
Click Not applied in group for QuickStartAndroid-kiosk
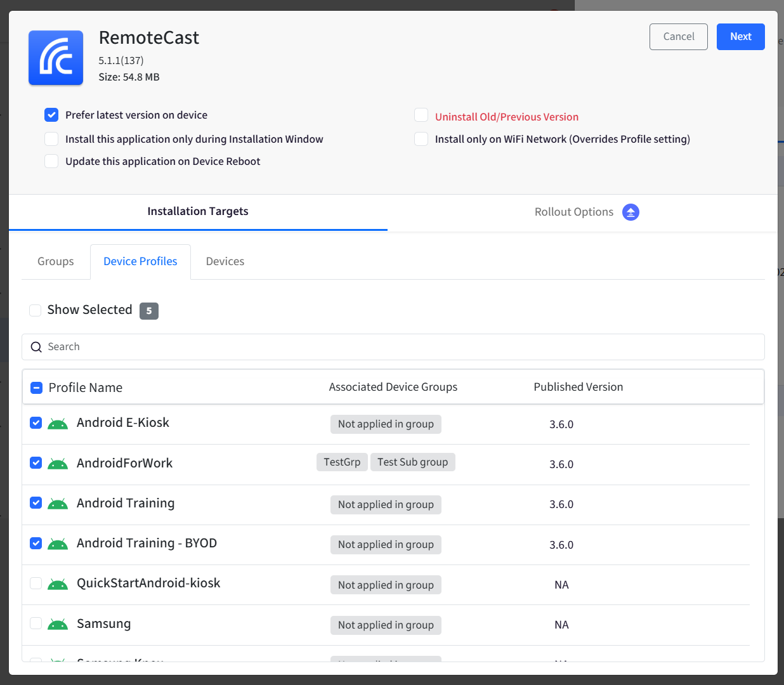tap(386, 585)
